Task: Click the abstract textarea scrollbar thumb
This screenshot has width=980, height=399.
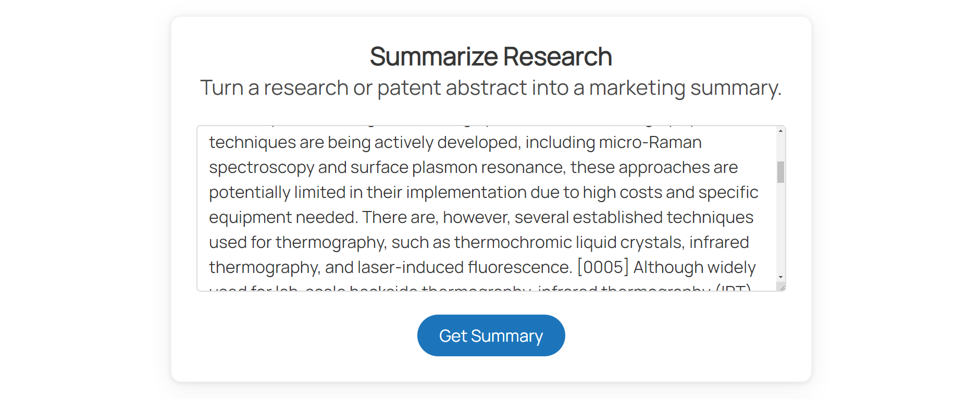Action: pos(780,172)
